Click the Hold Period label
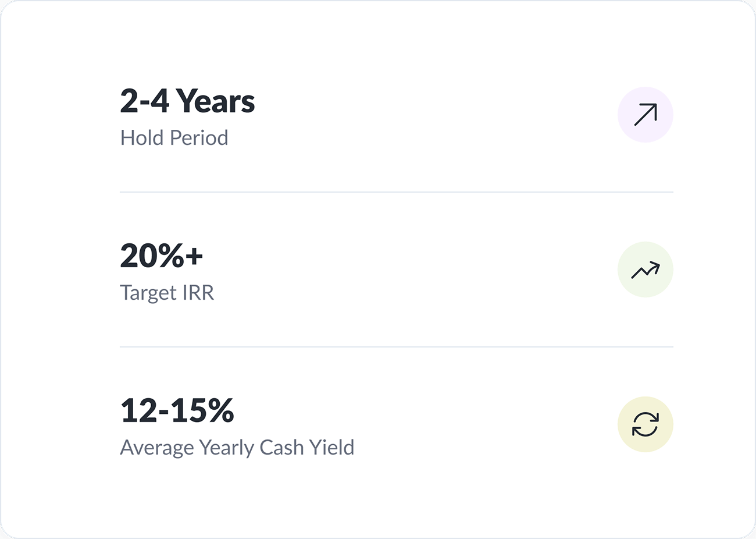 174,138
